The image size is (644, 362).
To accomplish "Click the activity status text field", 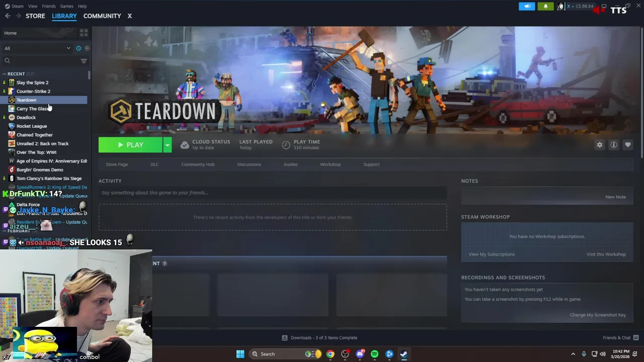I will click(273, 193).
